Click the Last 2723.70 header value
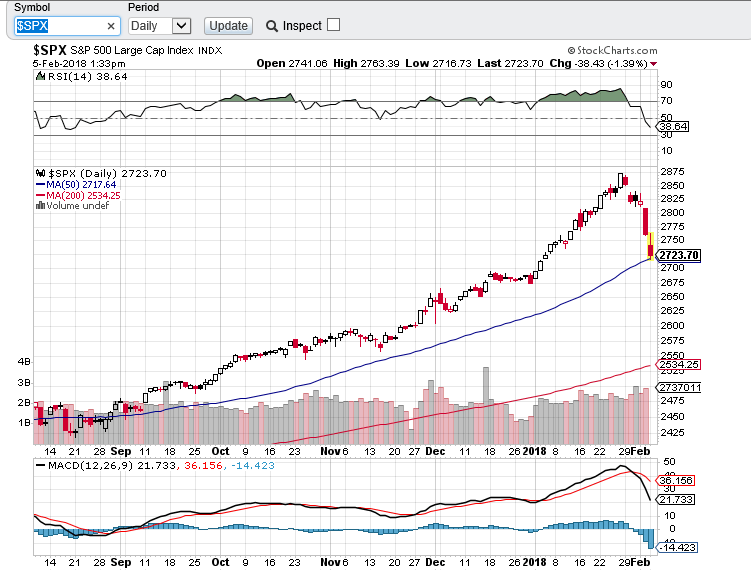This screenshot has height=576, width=751. pos(510,64)
